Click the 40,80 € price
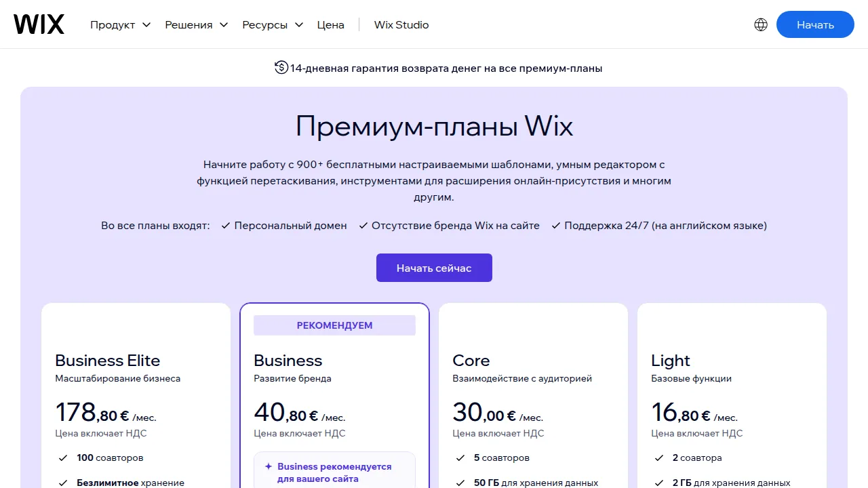The height and width of the screenshot is (488, 868). [x=286, y=413]
